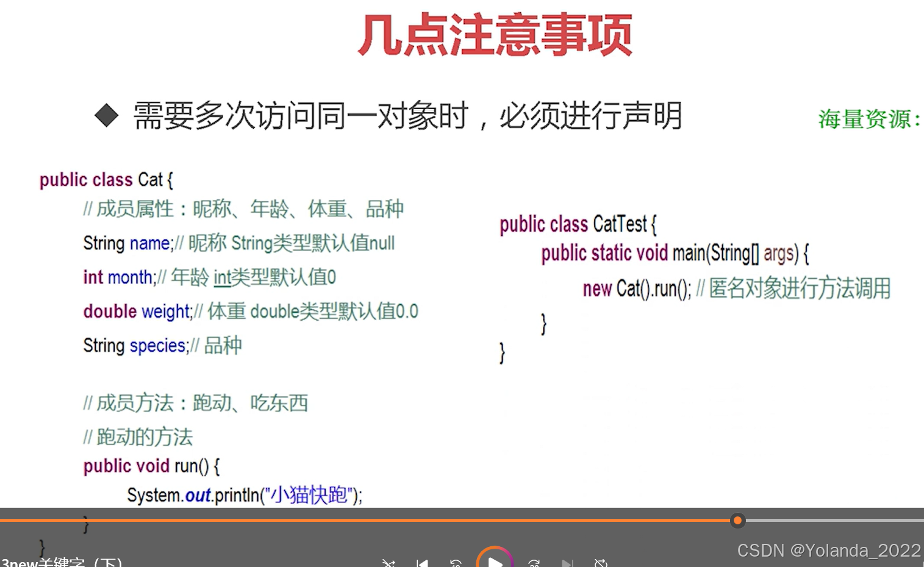Click the orange progress slider handle
Screen dimensions: 924x567
coord(737,520)
